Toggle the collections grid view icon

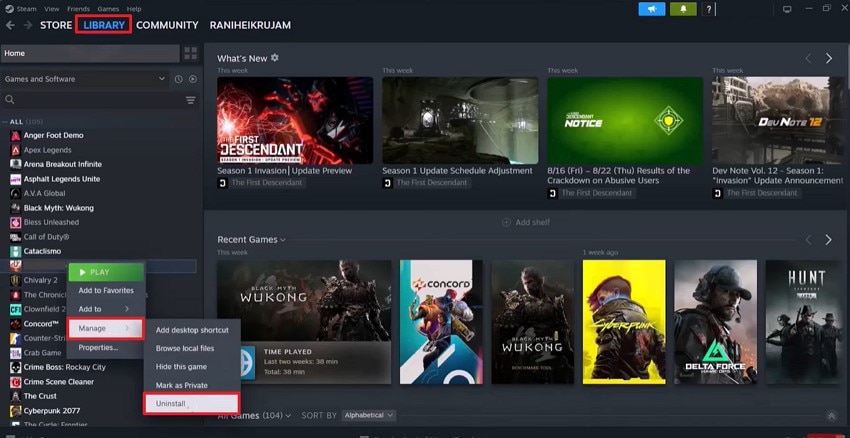coord(191,53)
